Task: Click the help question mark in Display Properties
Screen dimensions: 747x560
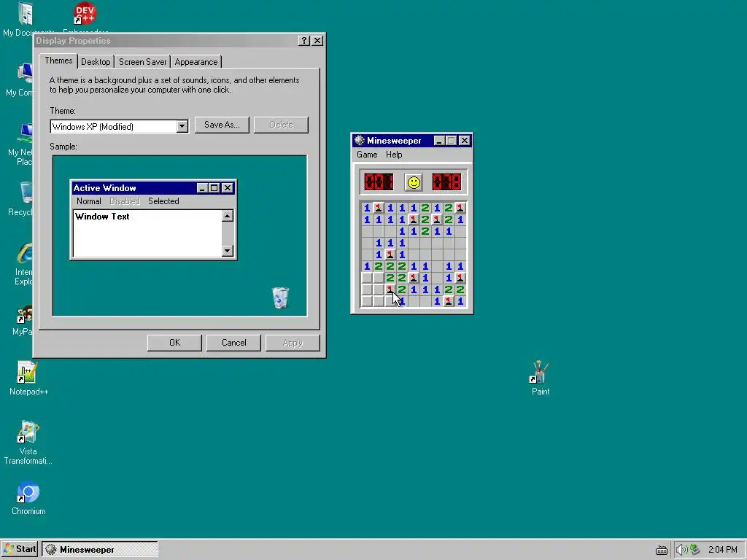Action: pos(304,41)
